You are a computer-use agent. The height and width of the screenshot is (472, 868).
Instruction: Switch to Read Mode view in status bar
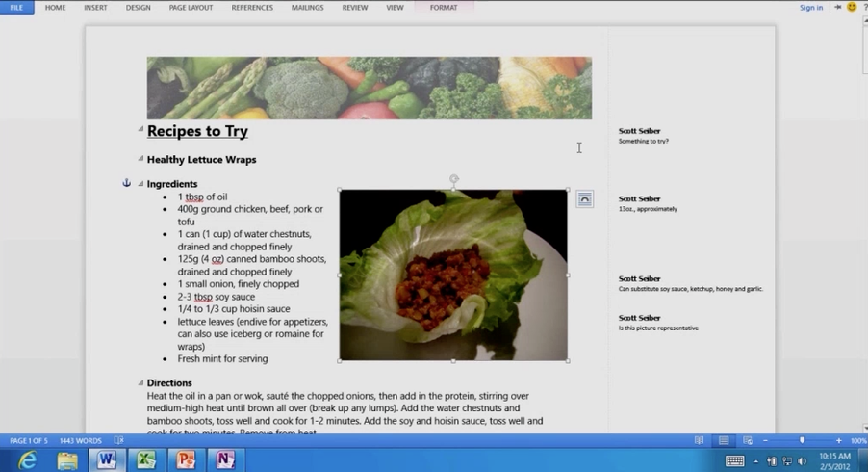click(x=700, y=440)
